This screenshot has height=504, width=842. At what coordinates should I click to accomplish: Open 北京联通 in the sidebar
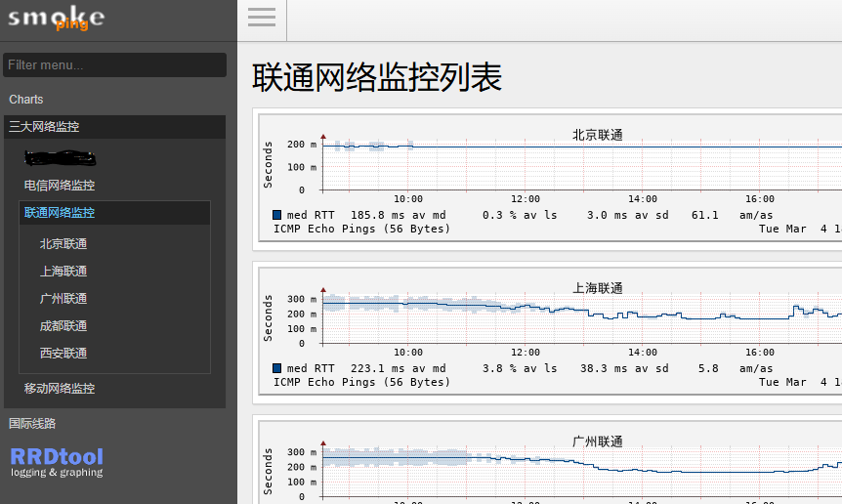(63, 244)
